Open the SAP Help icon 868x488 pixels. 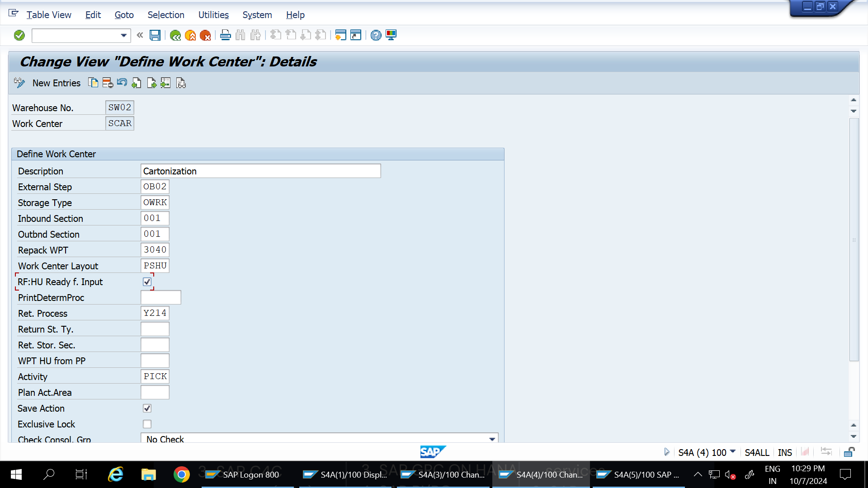click(376, 35)
